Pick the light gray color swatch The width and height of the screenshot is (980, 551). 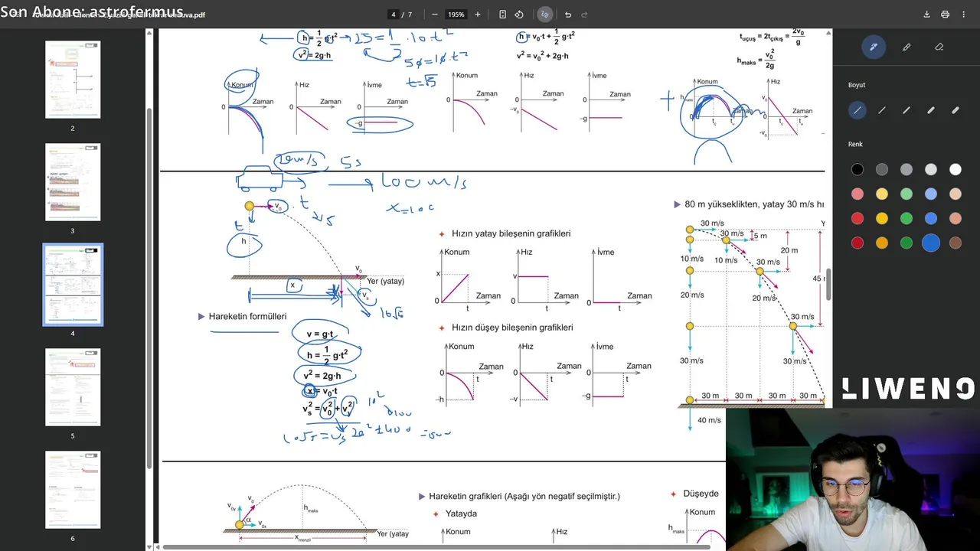point(931,170)
